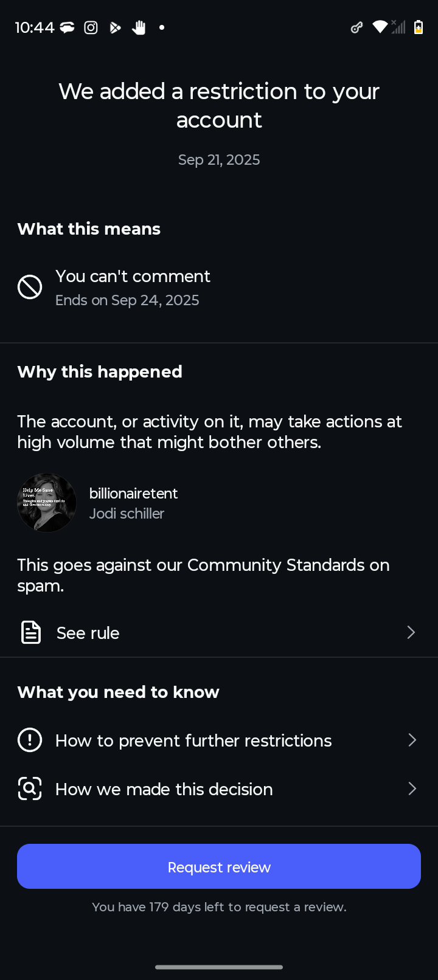The width and height of the screenshot is (438, 980).
Task: Open chevron for How to prevent further restrictions
Action: click(412, 740)
